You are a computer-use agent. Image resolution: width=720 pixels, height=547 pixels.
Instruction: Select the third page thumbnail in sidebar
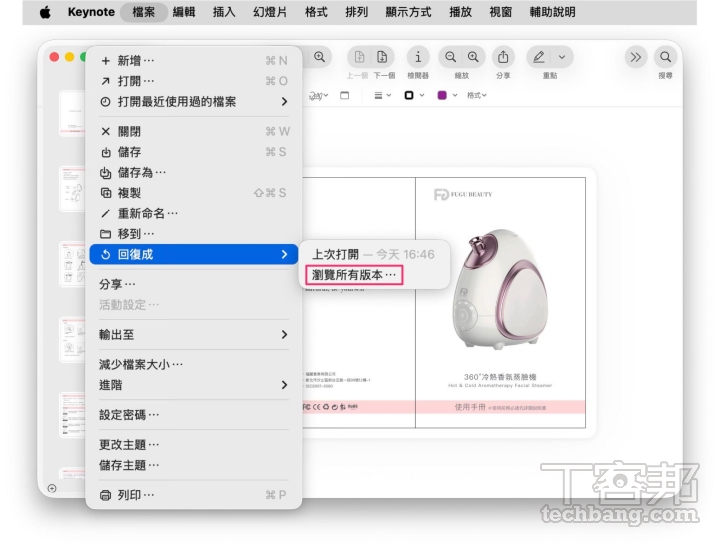[73, 264]
